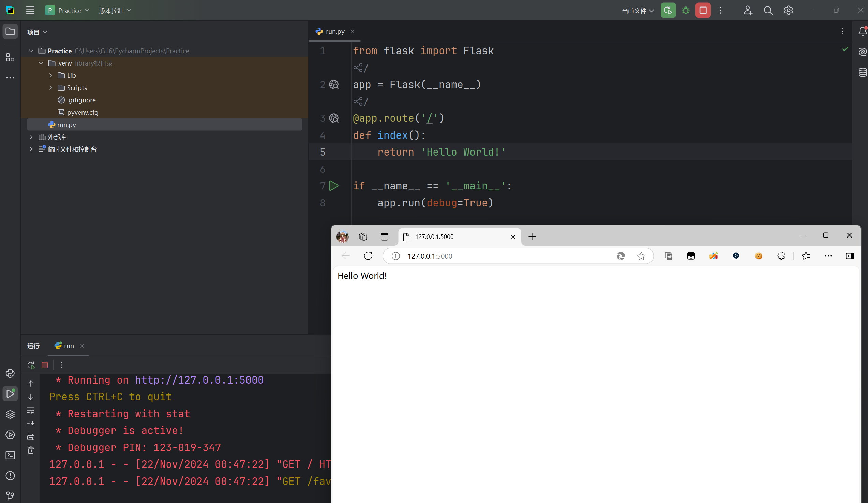Collapse the .venv folder
The height and width of the screenshot is (503, 868).
[41, 63]
